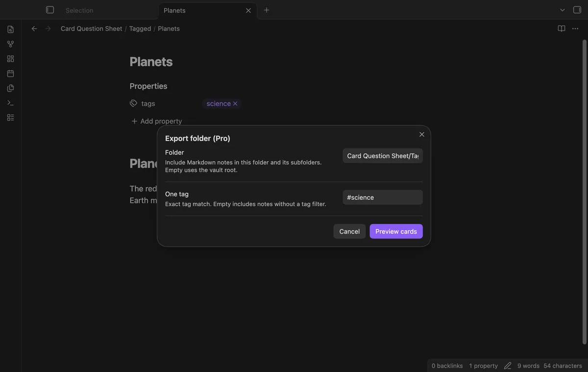The height and width of the screenshot is (372, 588).
Task: Remove the science tag
Action: pyautogui.click(x=235, y=104)
